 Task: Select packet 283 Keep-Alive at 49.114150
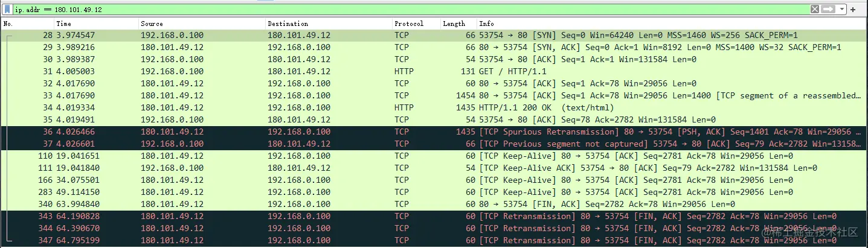[x=434, y=192]
